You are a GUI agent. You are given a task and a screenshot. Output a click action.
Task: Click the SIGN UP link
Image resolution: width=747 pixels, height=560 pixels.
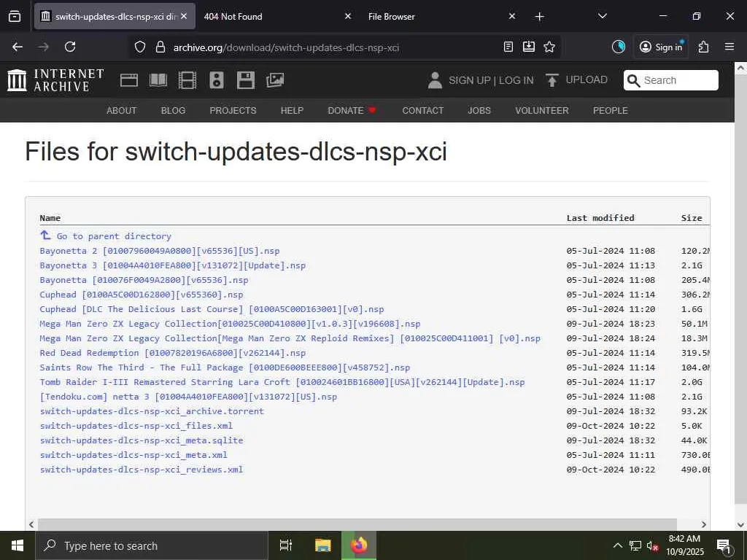point(470,80)
